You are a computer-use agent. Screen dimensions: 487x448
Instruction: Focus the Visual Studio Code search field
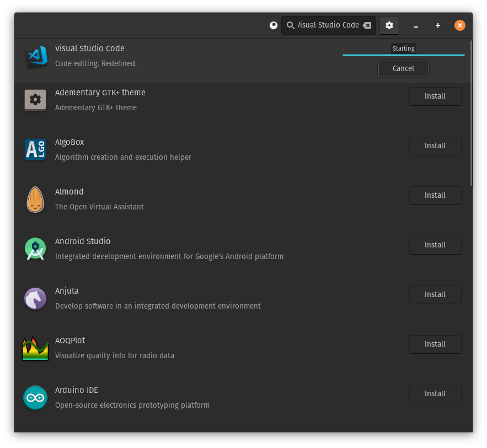tap(328, 25)
